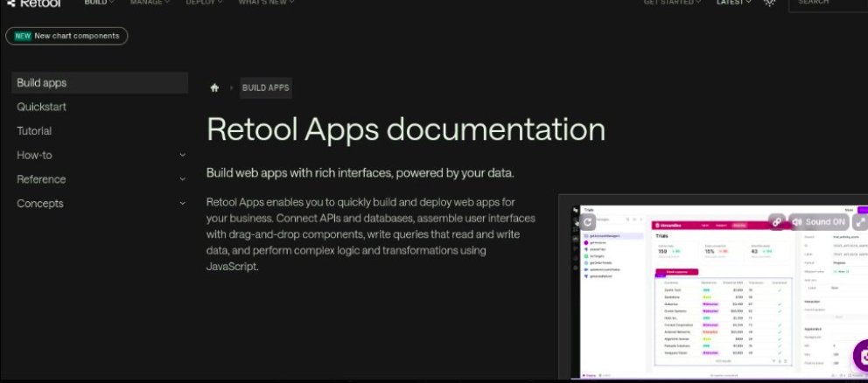Click the BUILD APPS breadcrumb

click(266, 87)
